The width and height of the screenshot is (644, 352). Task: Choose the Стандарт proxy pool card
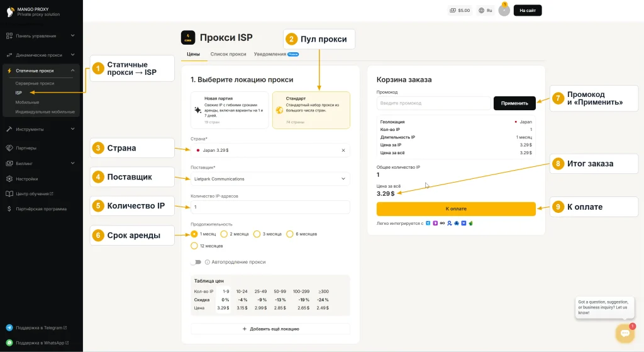(311, 110)
